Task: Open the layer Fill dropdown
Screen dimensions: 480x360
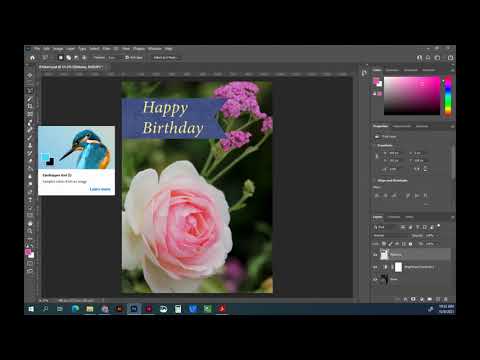Action: click(437, 244)
